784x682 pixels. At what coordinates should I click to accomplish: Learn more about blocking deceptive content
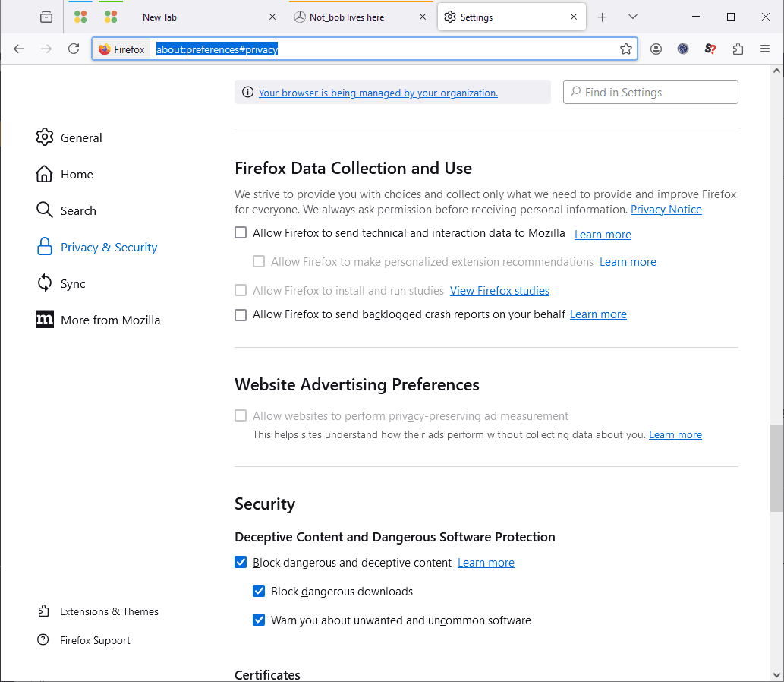486,563
